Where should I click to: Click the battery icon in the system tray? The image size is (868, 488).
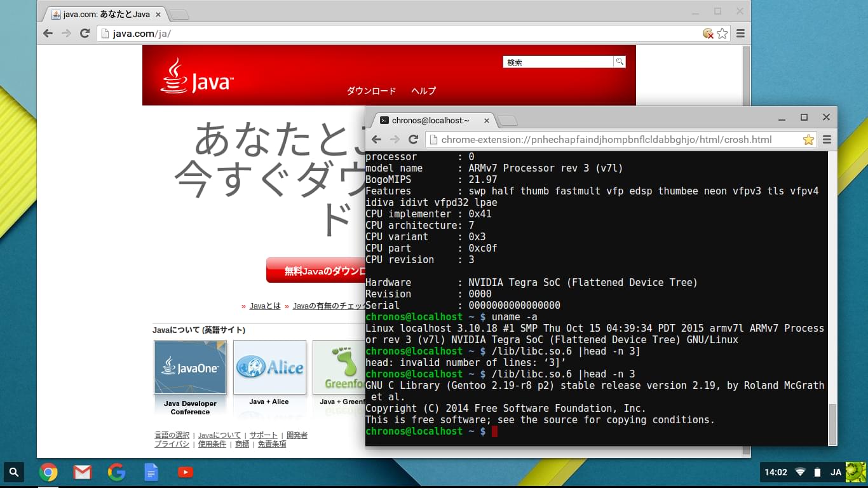click(817, 472)
